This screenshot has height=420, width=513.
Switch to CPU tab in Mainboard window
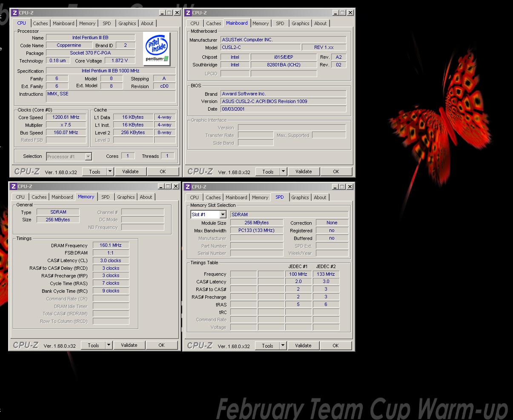click(x=195, y=23)
